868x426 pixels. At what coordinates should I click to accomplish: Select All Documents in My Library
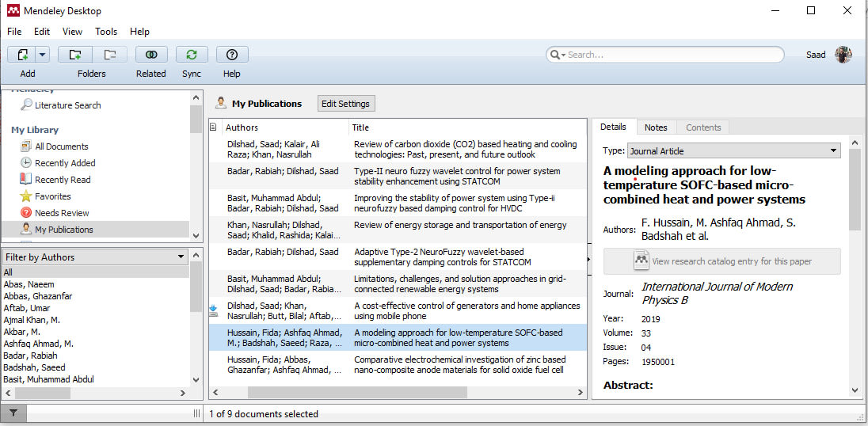62,146
